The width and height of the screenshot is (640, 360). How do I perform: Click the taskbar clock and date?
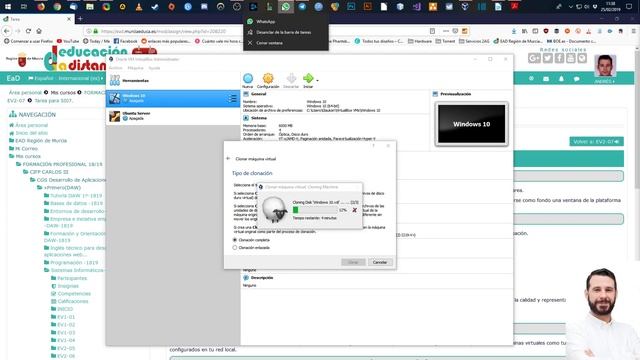611,7
